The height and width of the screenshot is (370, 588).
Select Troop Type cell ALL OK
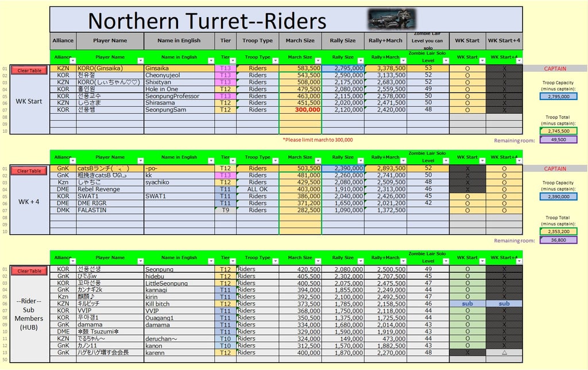tap(258, 189)
